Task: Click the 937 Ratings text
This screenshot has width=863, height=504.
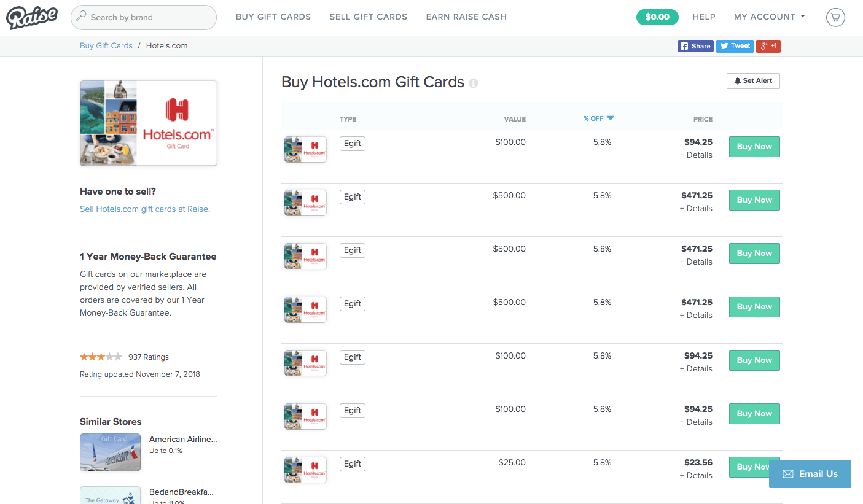Action: pos(149,357)
